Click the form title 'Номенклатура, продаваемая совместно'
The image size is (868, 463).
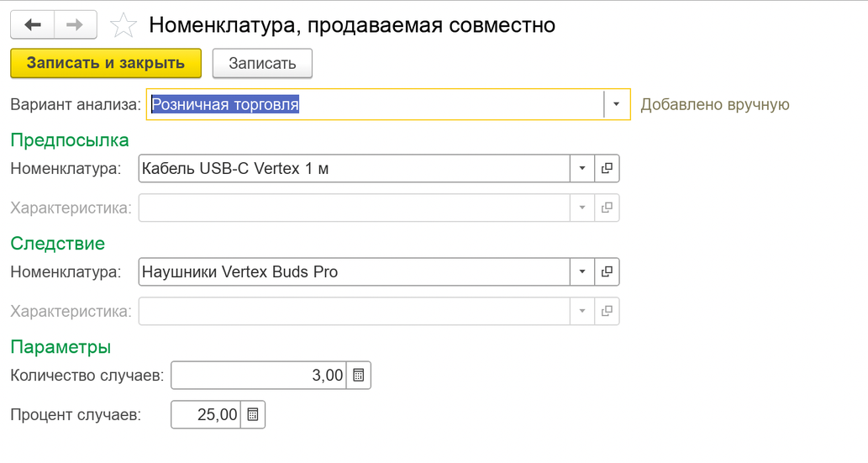point(352,25)
